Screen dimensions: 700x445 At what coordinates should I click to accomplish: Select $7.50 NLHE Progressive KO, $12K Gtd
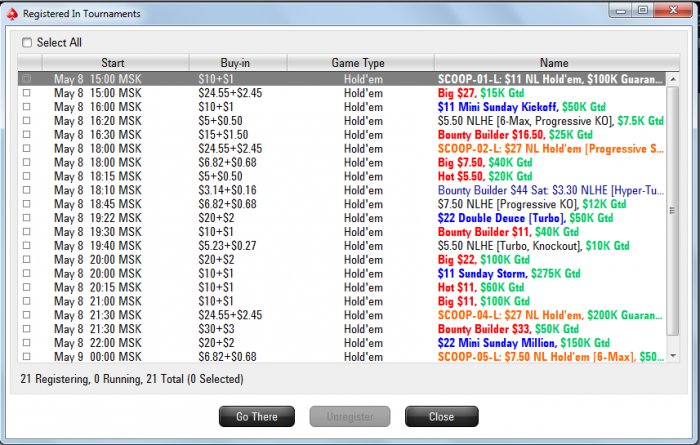[x=532, y=204]
